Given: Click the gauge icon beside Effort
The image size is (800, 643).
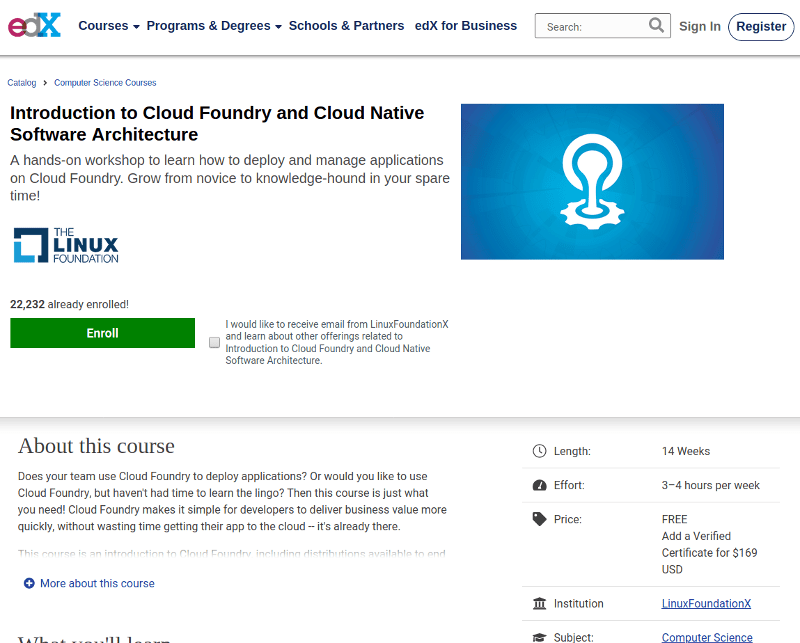Looking at the screenshot, I should [539, 485].
